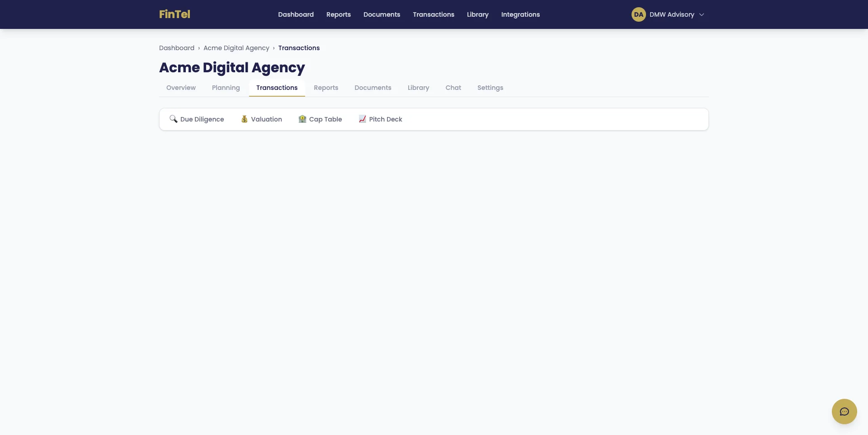Open Integrations in the top navigation

520,14
